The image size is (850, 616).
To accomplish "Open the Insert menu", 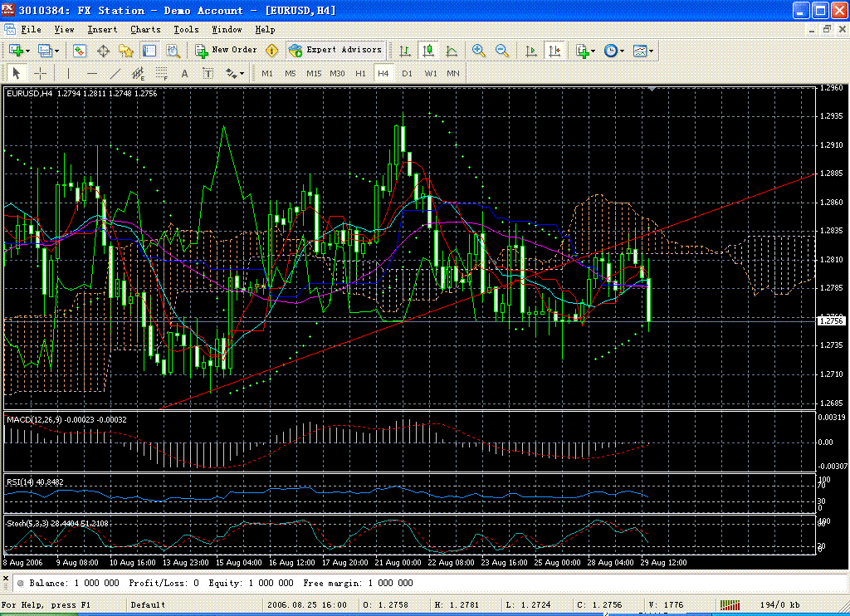I will [x=102, y=29].
